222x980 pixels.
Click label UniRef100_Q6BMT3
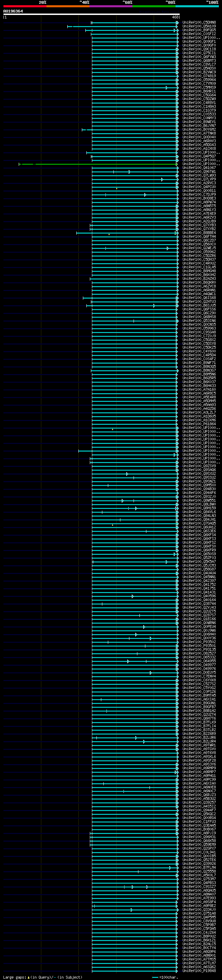[x=199, y=60]
